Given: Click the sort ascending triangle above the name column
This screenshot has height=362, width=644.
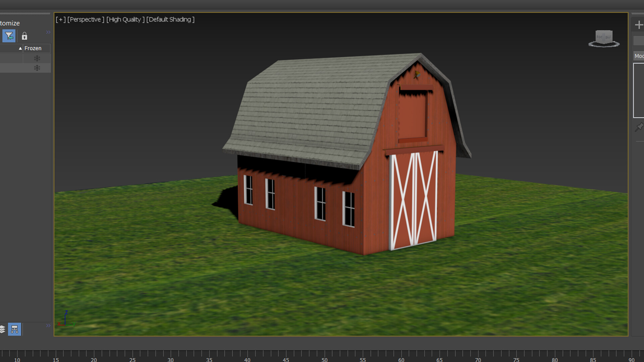Looking at the screenshot, I should (20, 48).
